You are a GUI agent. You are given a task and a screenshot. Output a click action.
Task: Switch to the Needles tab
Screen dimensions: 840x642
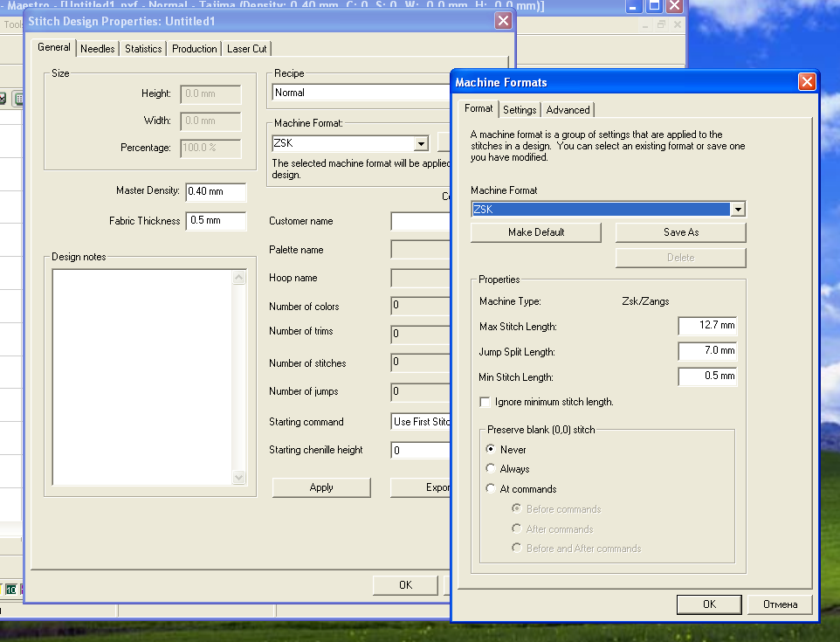pyautogui.click(x=97, y=49)
